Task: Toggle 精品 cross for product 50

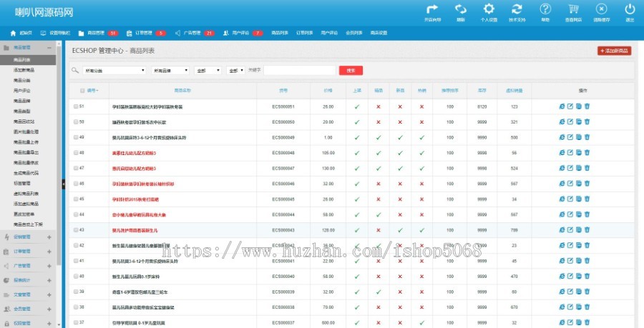Action: (x=379, y=122)
